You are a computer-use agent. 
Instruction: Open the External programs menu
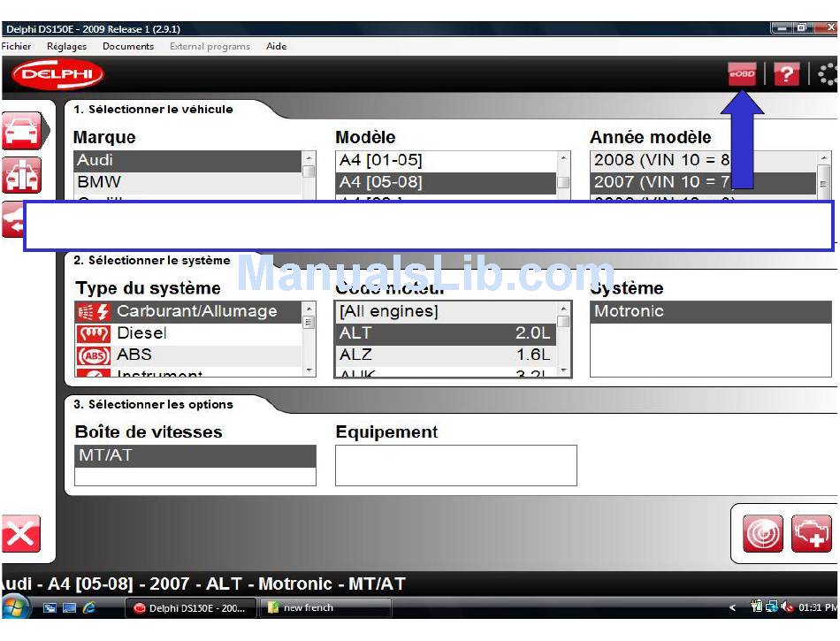click(x=210, y=46)
